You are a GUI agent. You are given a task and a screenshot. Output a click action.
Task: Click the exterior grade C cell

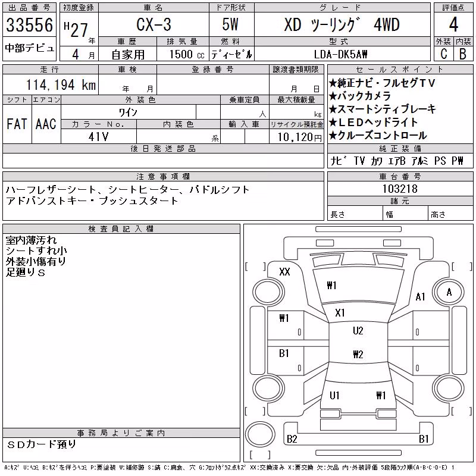tap(443, 54)
